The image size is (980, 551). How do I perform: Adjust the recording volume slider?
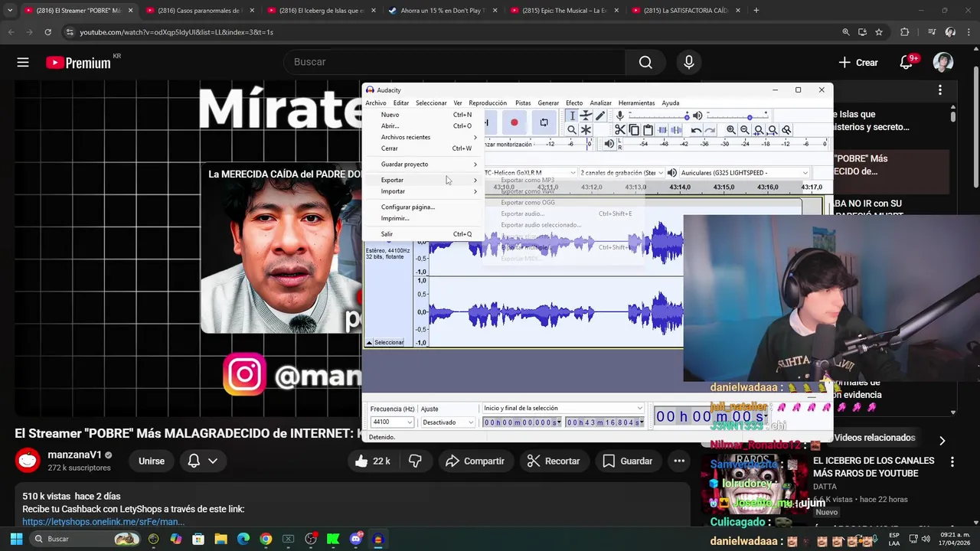click(x=658, y=116)
